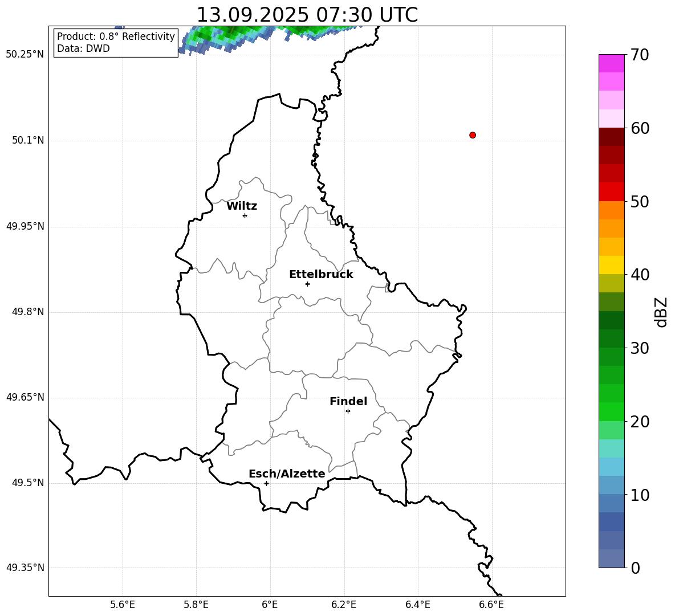Image resolution: width=675 pixels, height=616 pixels.
Task: Click the 70 tick label on colorbar
Action: pyautogui.click(x=640, y=55)
